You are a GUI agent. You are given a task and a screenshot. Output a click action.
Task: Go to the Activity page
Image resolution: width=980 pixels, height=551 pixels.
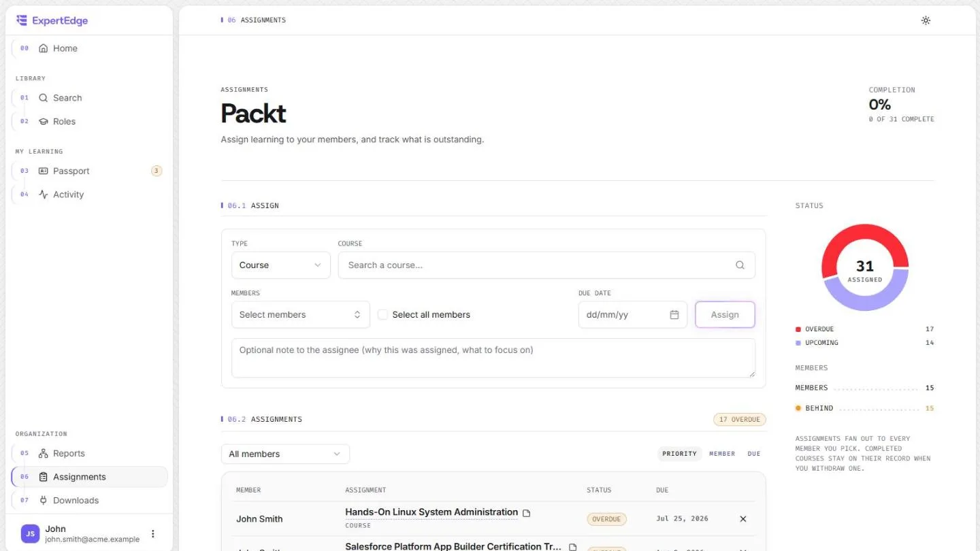pyautogui.click(x=89, y=195)
